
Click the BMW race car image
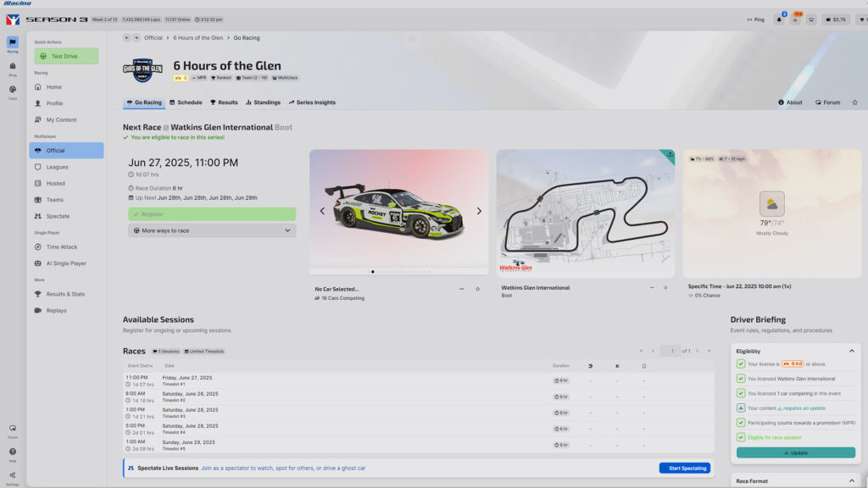(x=398, y=211)
